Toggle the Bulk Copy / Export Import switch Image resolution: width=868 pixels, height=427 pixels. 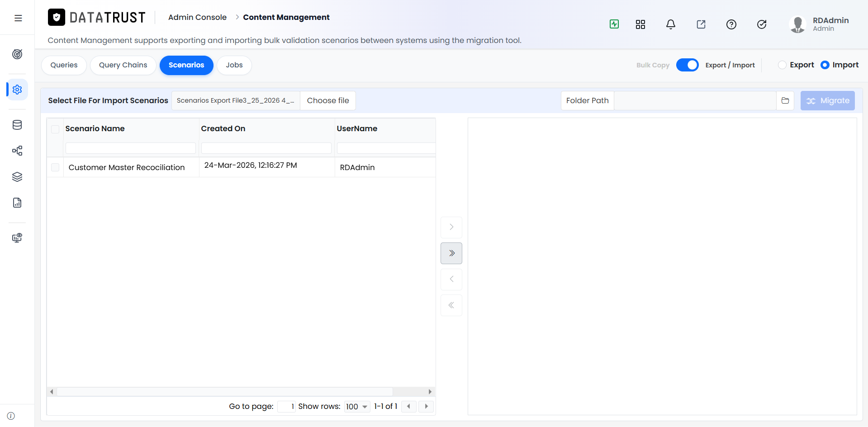[x=688, y=65]
